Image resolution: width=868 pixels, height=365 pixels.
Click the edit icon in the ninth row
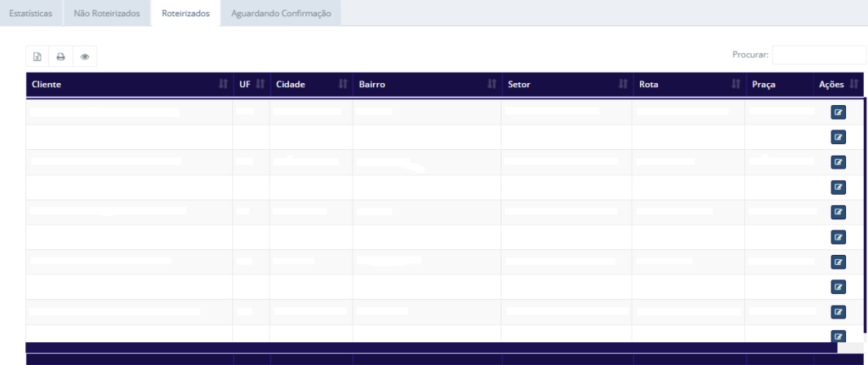click(x=837, y=312)
